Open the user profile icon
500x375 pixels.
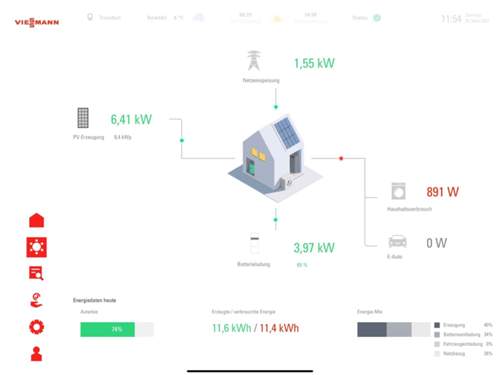pos(36,354)
